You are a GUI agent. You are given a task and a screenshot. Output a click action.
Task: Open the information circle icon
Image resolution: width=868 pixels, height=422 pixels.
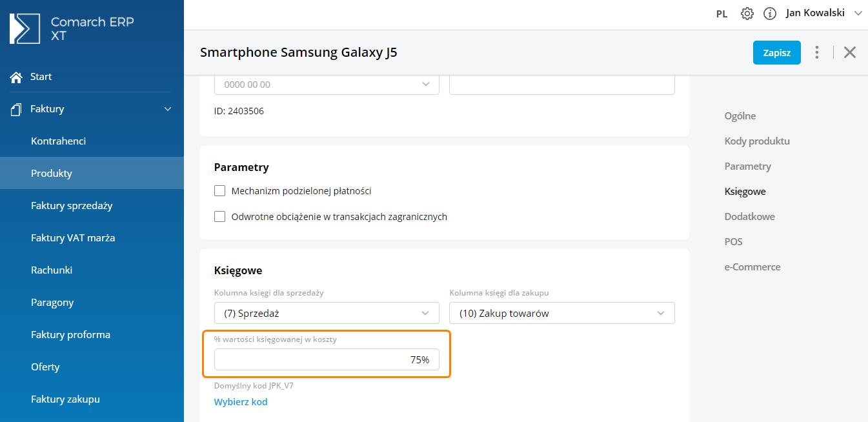[x=769, y=14]
